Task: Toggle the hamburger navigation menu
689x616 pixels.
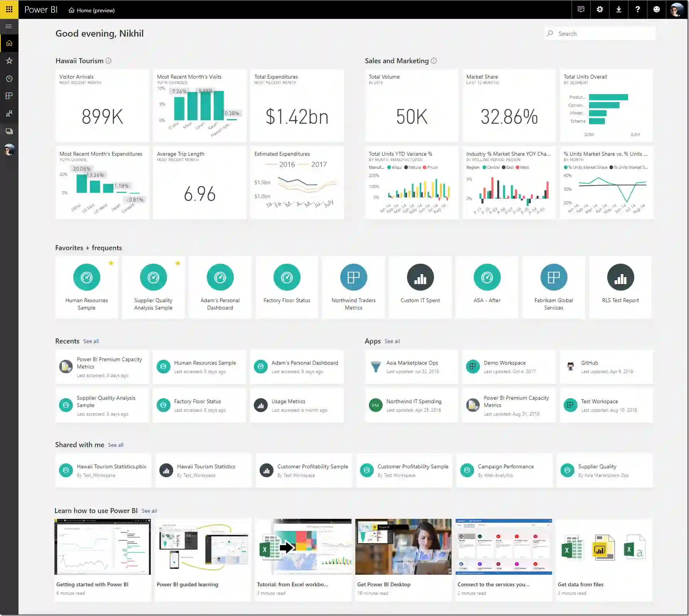Action: click(9, 27)
